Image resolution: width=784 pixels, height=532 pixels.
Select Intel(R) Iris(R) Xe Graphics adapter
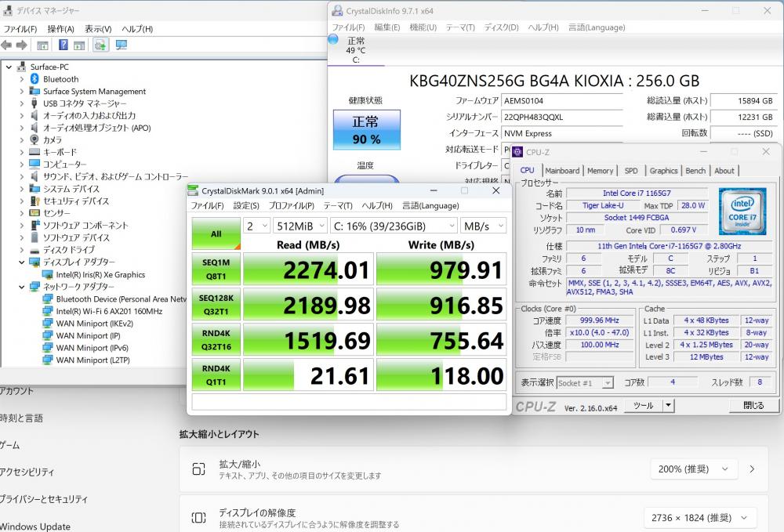coord(100,275)
